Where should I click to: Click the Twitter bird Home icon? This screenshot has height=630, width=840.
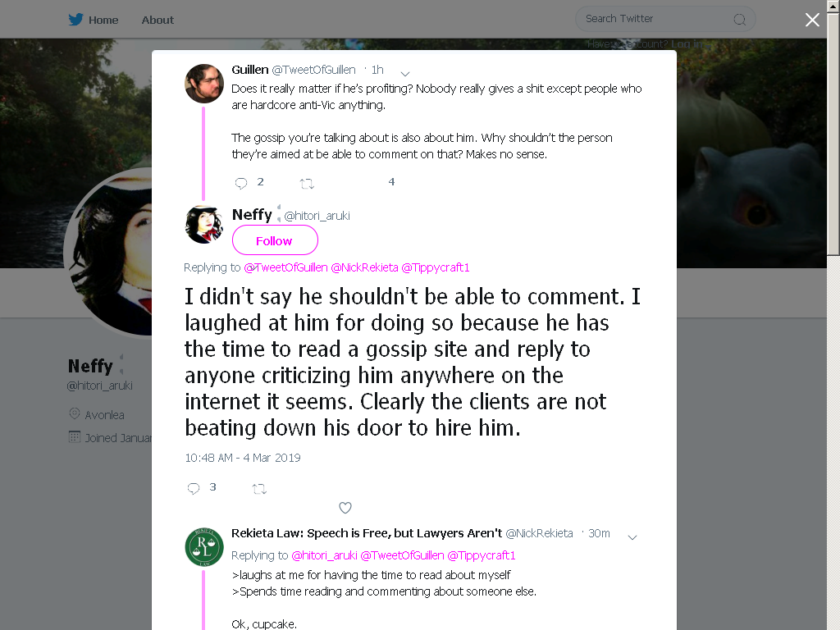coord(75,20)
